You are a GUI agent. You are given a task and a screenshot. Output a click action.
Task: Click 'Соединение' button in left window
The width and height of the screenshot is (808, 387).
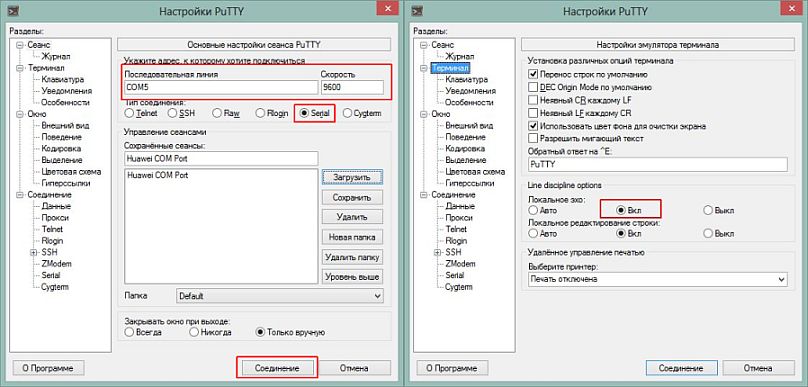[x=277, y=368]
